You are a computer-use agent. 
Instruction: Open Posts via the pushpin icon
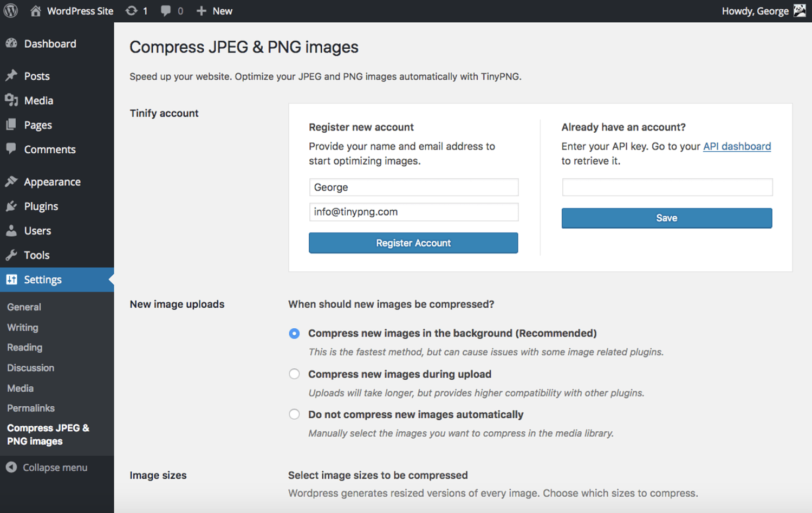pyautogui.click(x=11, y=76)
